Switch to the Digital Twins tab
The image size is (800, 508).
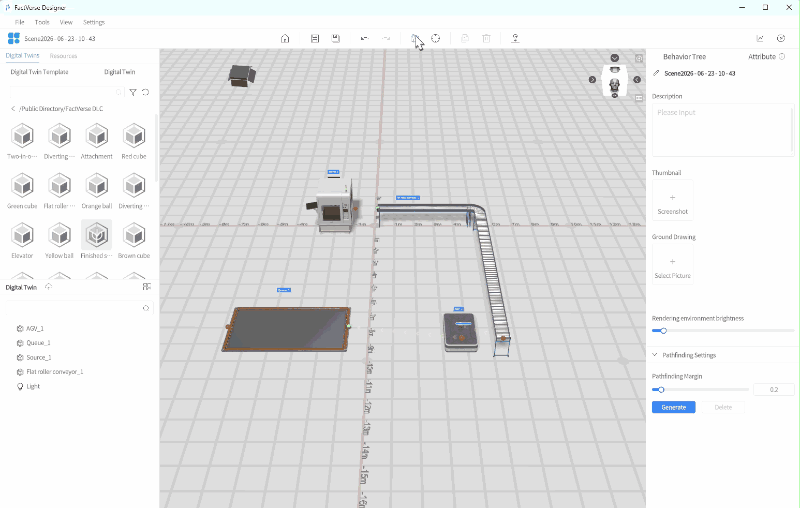[22, 56]
